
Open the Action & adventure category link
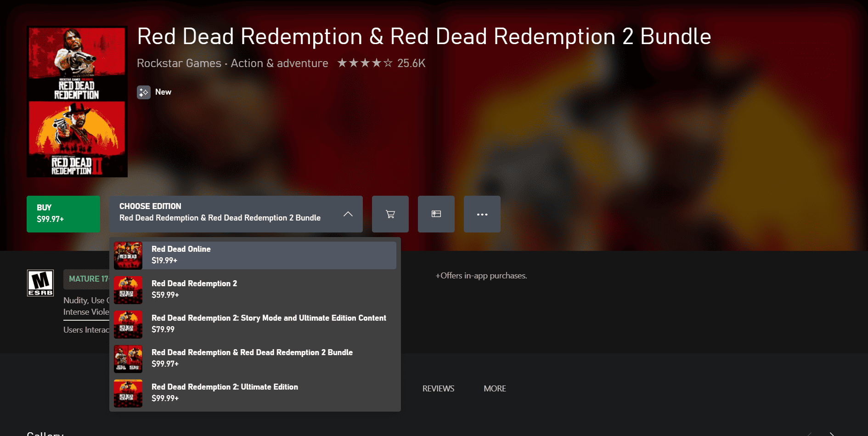click(279, 63)
